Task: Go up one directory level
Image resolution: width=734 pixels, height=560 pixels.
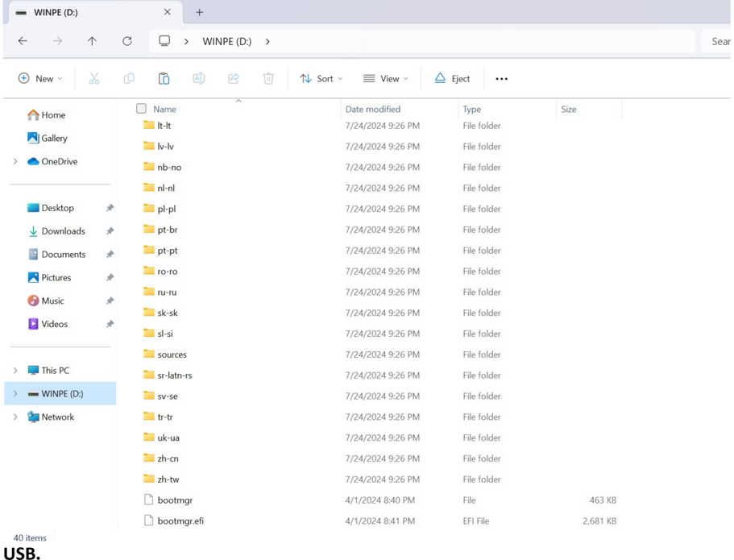Action: click(92, 41)
